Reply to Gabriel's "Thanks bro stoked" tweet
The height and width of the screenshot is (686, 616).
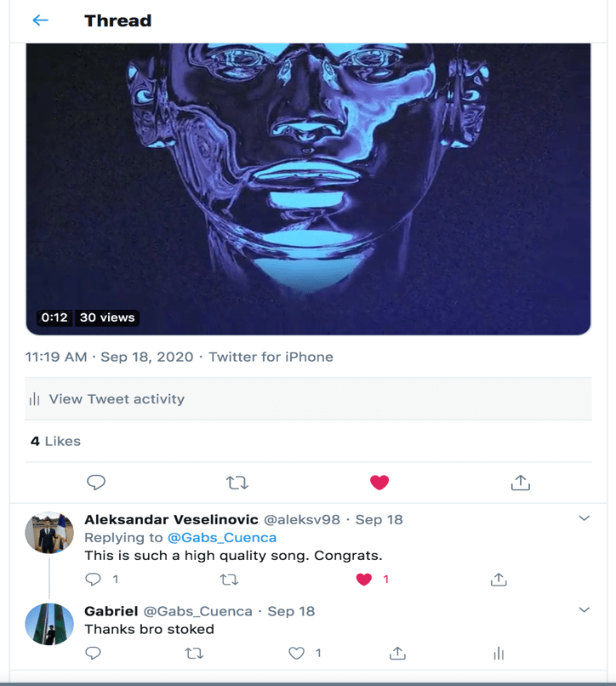(94, 654)
